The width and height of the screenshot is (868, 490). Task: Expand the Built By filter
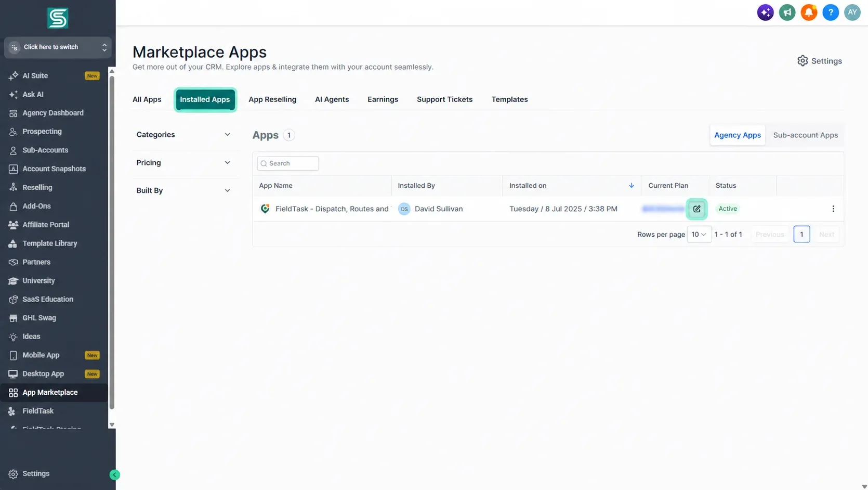point(183,190)
